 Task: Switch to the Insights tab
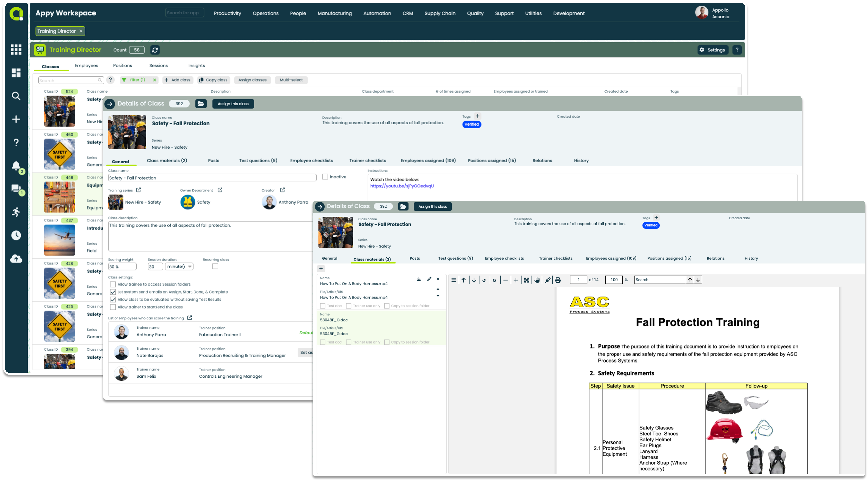(x=196, y=65)
